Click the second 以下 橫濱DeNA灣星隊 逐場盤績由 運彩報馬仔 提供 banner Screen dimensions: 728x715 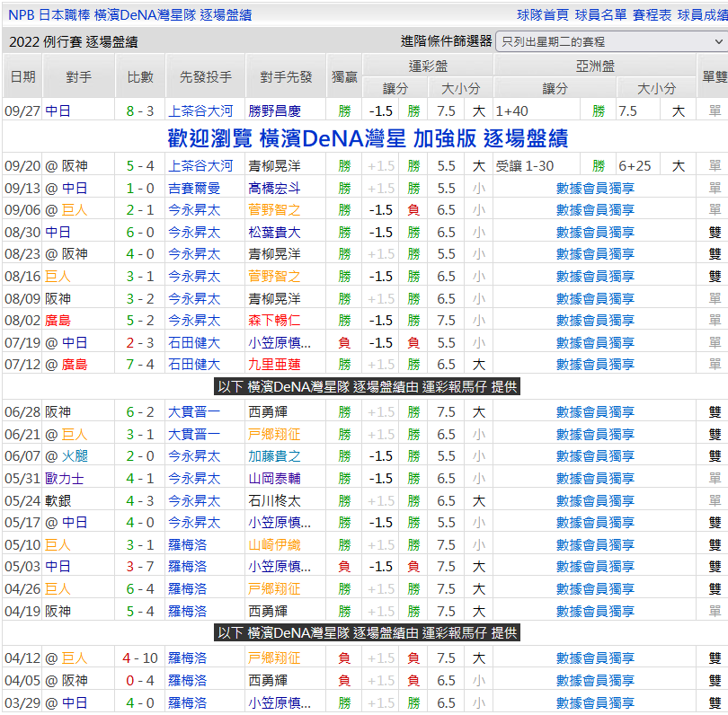[367, 633]
